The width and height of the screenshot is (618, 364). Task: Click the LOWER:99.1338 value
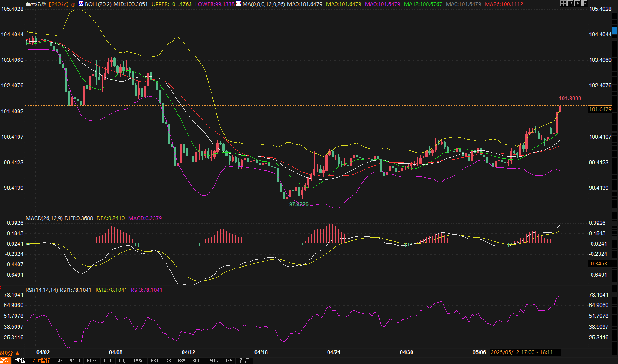215,4
